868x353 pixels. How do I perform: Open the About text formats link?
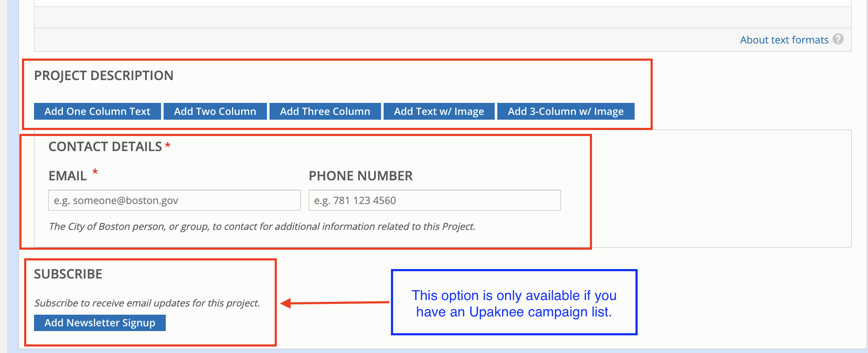click(x=784, y=40)
